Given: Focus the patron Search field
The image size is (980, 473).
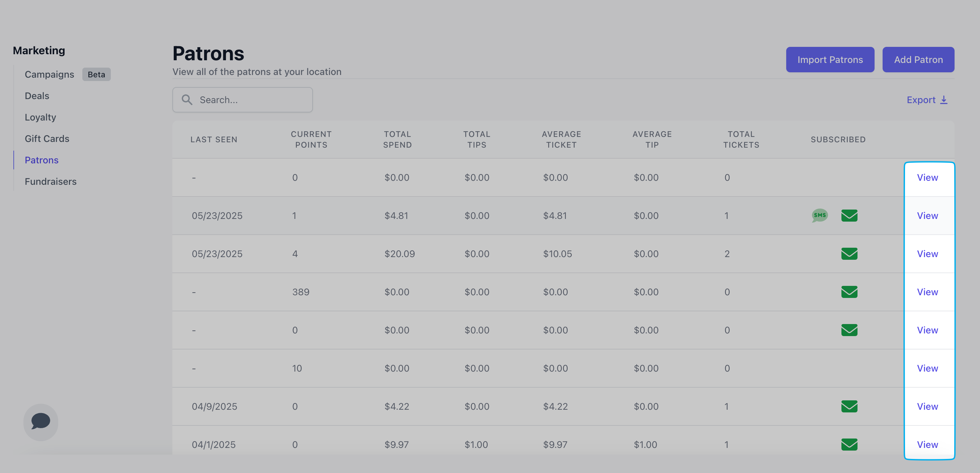Looking at the screenshot, I should point(251,100).
